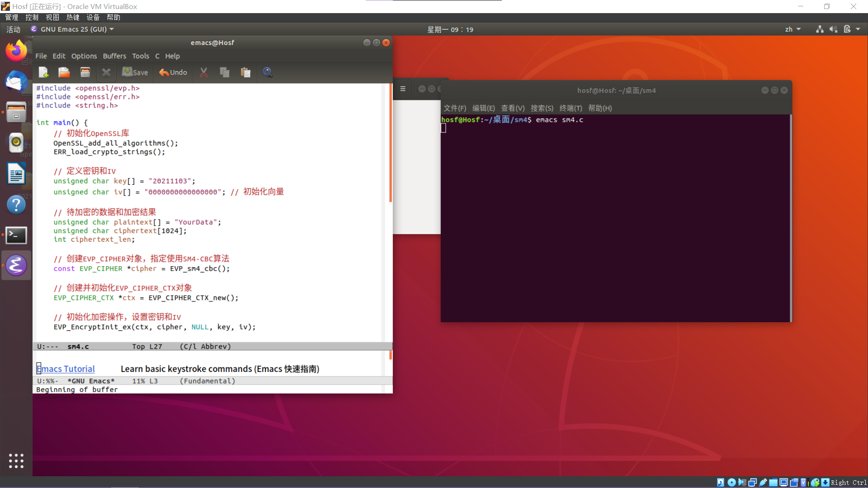The height and width of the screenshot is (488, 868).
Task: Show applications grid at dock bottom
Action: [x=16, y=461]
